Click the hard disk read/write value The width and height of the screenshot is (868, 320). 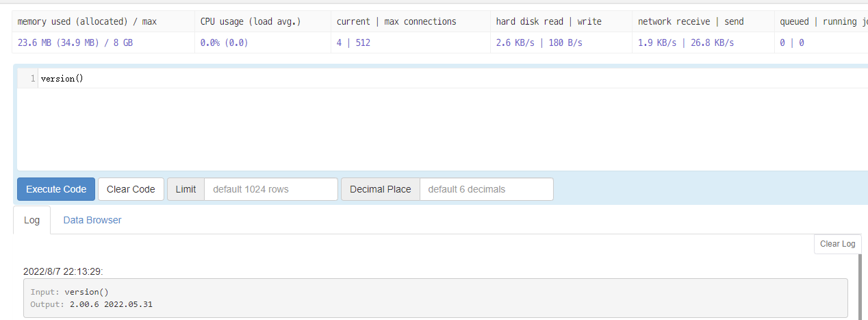pos(539,42)
